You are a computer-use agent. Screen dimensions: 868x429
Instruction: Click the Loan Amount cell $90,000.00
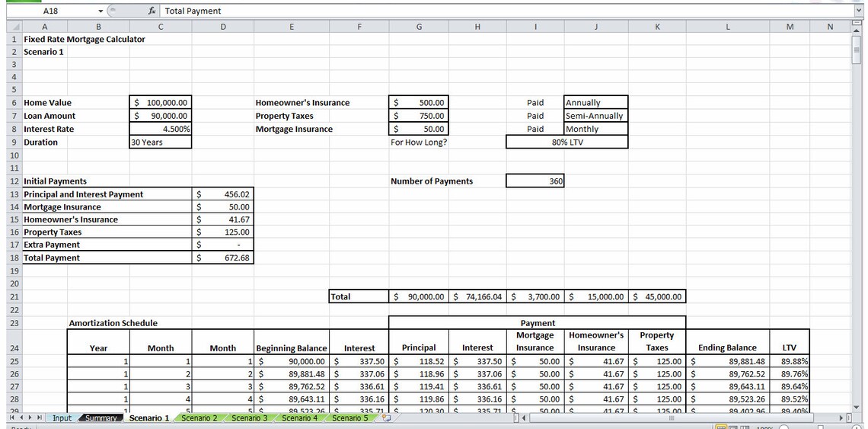[x=161, y=116]
